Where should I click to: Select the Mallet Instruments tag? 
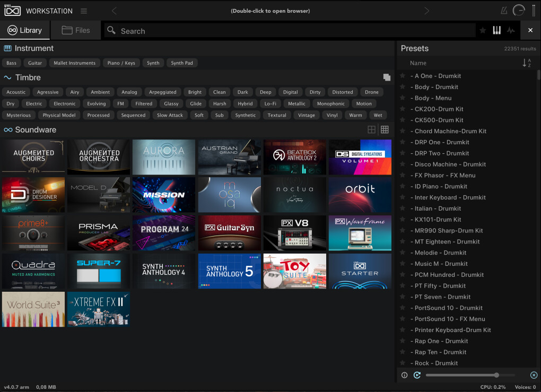(75, 63)
